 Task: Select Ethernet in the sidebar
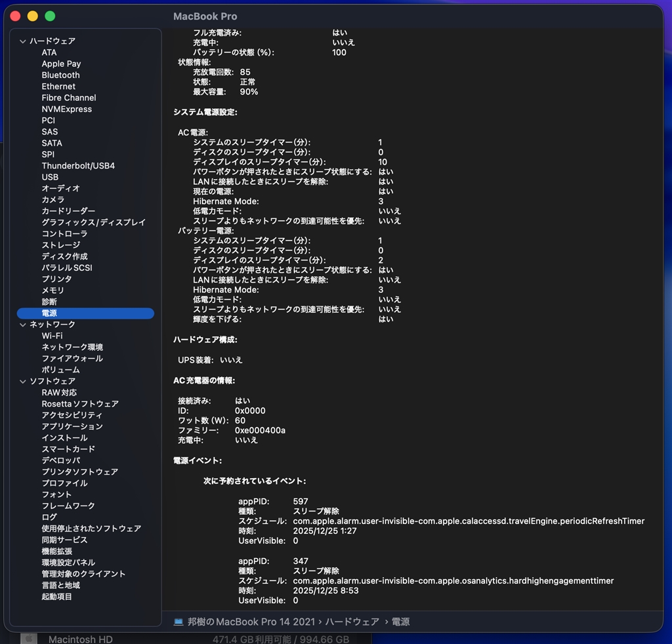tap(58, 87)
